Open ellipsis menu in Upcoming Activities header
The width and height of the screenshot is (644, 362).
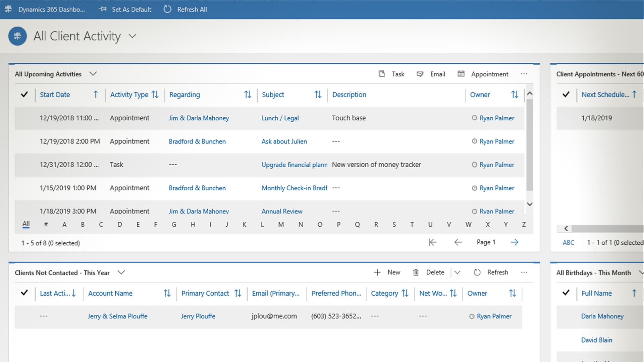[x=524, y=74]
